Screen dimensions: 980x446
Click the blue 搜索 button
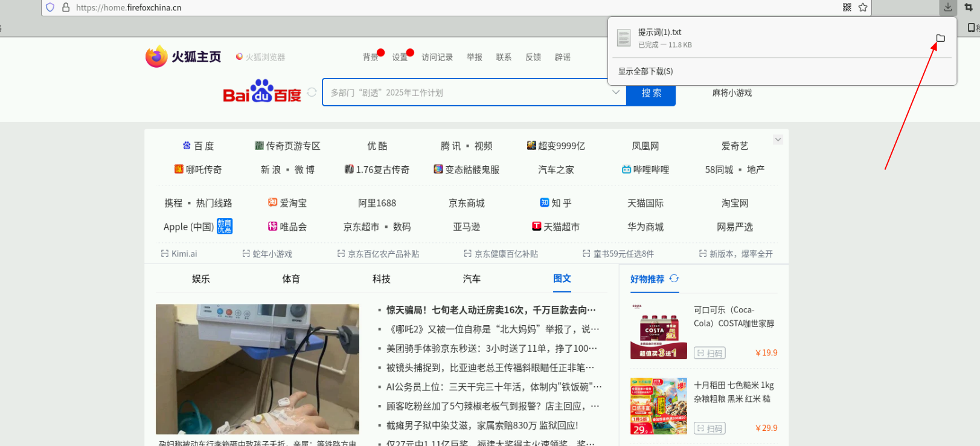coord(651,92)
